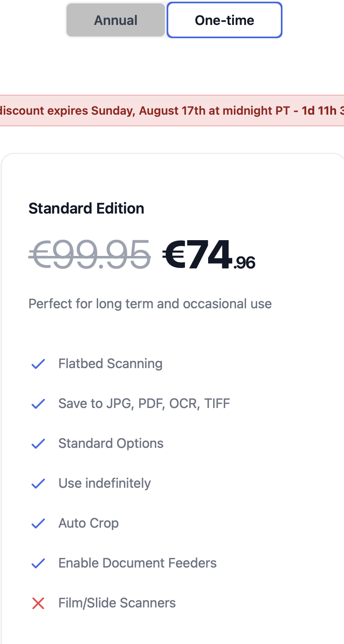Click the Film/Slide Scanners feature text
The width and height of the screenshot is (344, 644).
coord(117,603)
